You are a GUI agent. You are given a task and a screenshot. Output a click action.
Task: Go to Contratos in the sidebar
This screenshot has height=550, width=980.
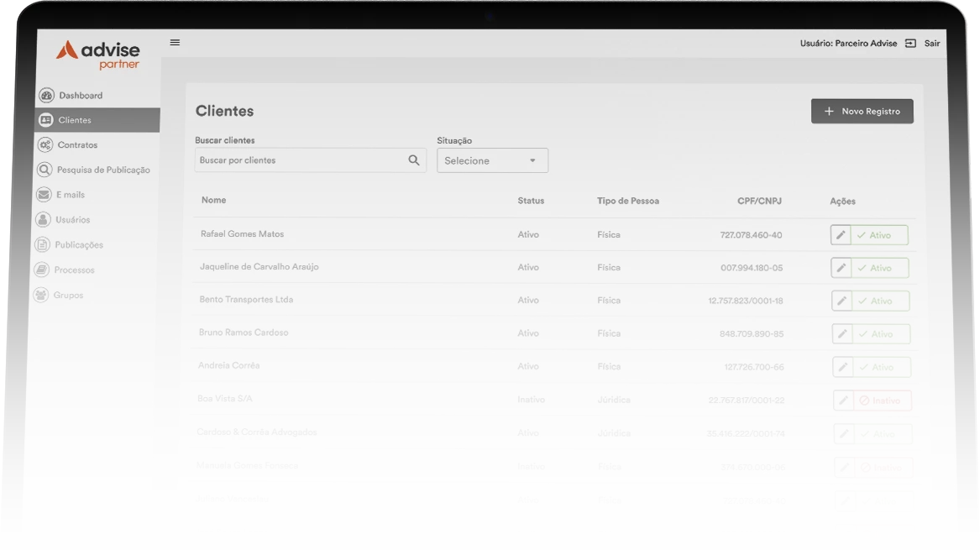click(77, 145)
